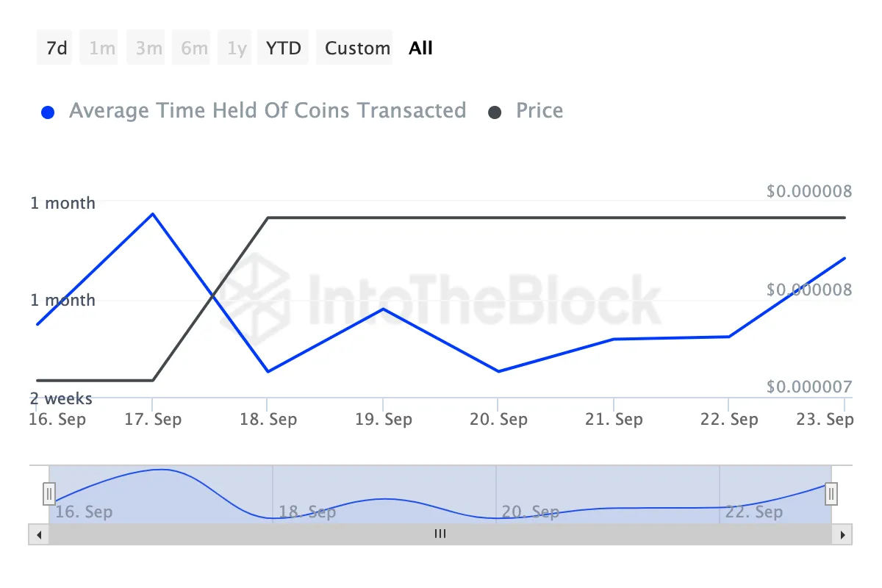Toggle the dark Price legend dot
The height and width of the screenshot is (588, 882).
[x=495, y=112]
